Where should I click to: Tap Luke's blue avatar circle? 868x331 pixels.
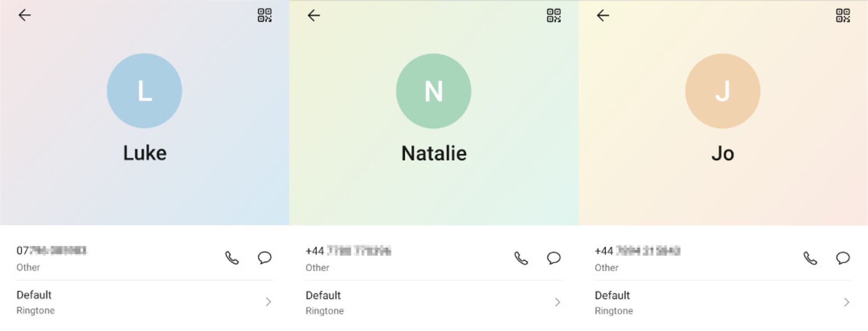pyautogui.click(x=144, y=91)
